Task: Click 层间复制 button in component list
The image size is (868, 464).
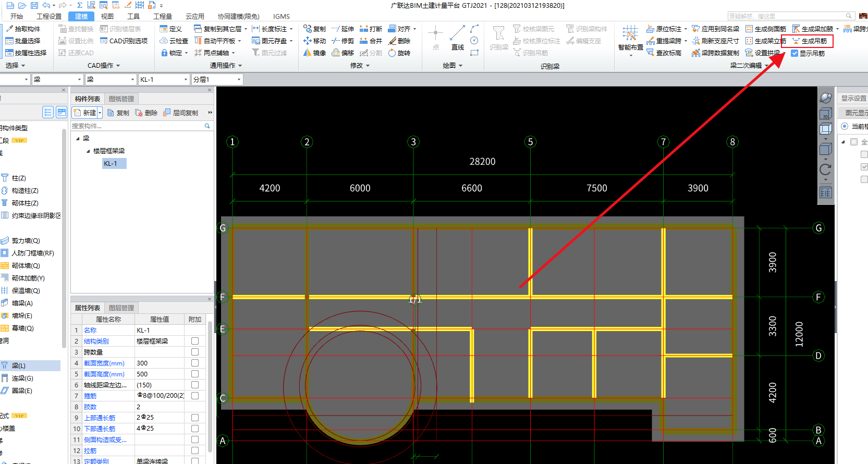Action: (181, 113)
